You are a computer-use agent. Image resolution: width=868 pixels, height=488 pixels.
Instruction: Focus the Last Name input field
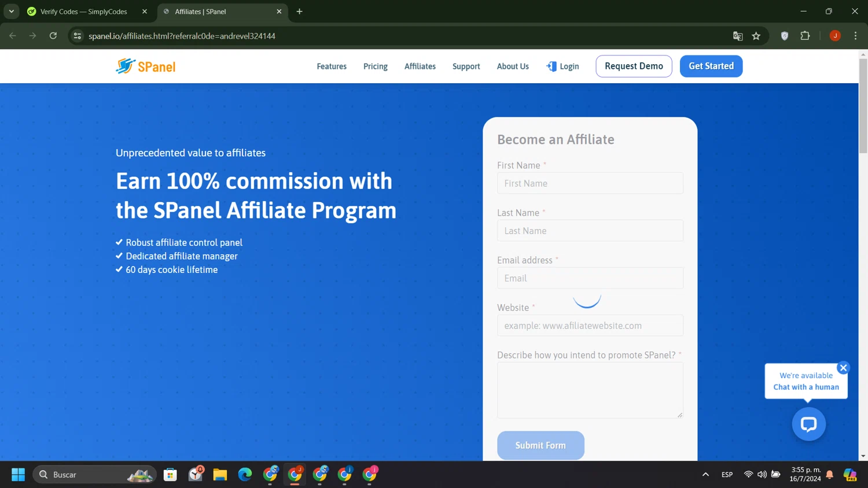590,231
